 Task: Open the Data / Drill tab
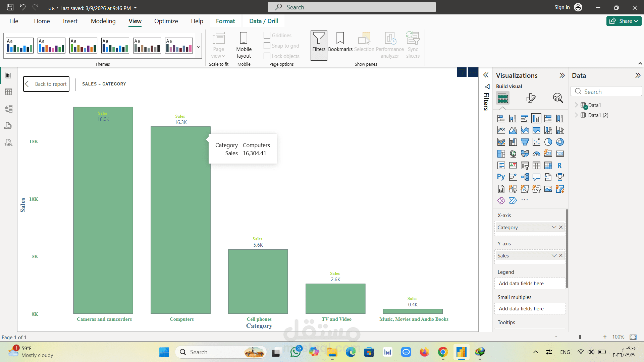(264, 21)
